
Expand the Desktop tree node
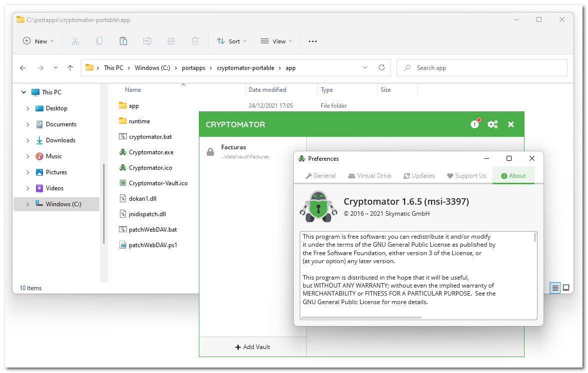tap(28, 108)
